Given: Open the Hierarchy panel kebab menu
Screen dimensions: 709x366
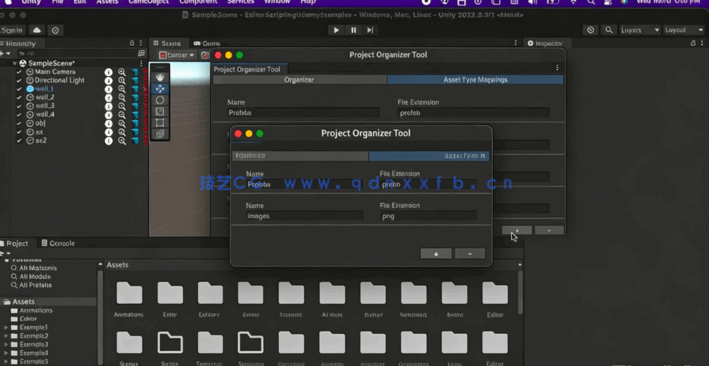Looking at the screenshot, I should click(x=141, y=43).
